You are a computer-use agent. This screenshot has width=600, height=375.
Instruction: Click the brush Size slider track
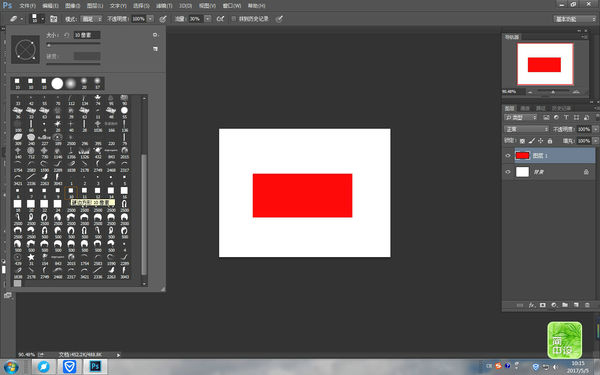73,45
